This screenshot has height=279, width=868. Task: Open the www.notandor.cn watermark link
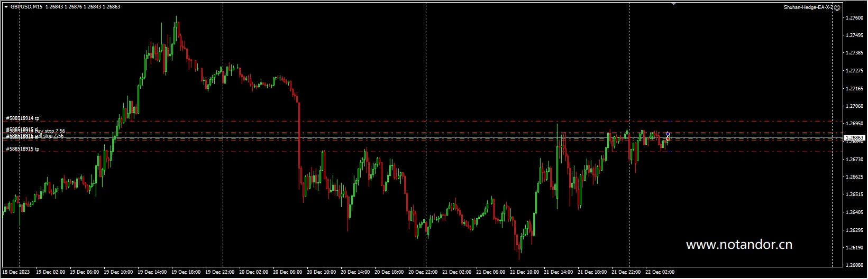tap(739, 245)
